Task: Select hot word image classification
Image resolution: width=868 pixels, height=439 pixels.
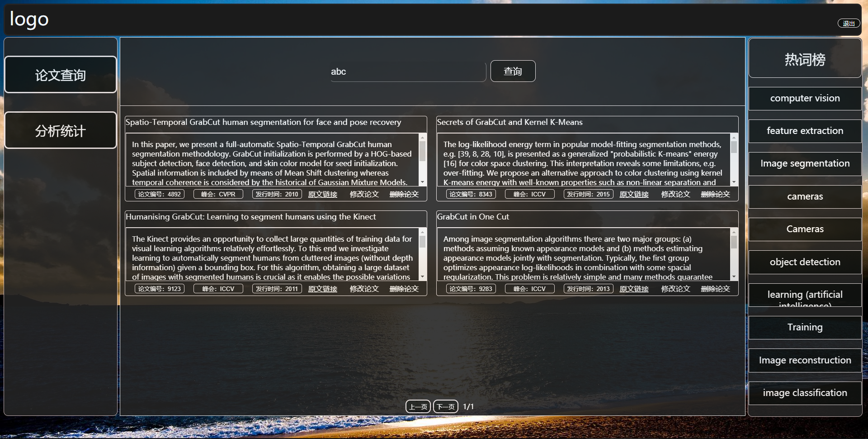Action: coord(805,393)
